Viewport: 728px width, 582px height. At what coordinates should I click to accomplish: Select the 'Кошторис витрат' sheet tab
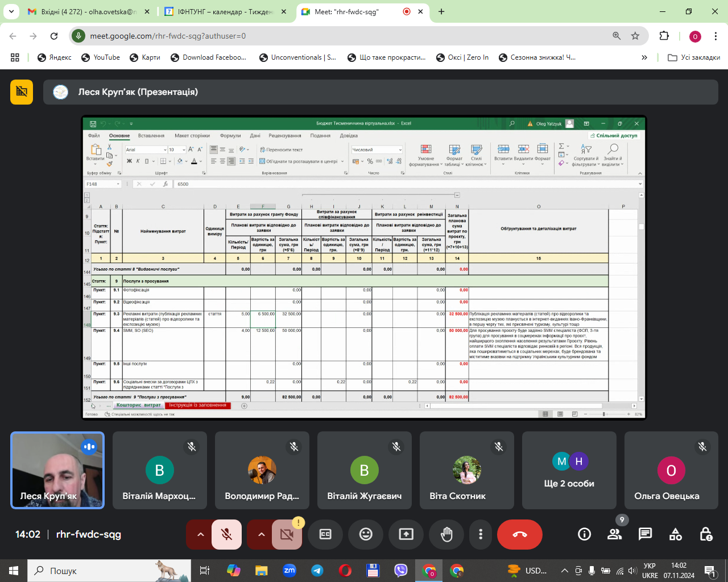coord(139,405)
